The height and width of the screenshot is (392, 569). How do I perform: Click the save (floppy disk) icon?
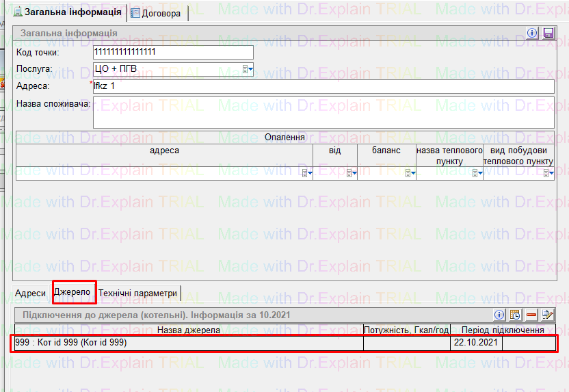(x=548, y=34)
